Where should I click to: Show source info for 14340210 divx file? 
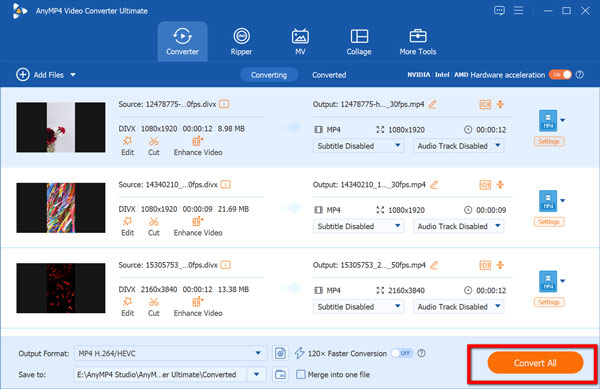[226, 185]
